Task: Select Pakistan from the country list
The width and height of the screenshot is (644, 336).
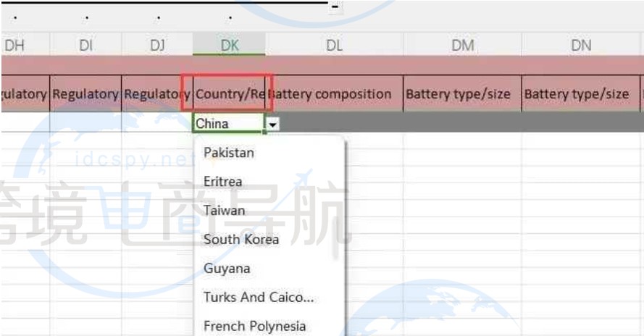Action: coord(228,153)
